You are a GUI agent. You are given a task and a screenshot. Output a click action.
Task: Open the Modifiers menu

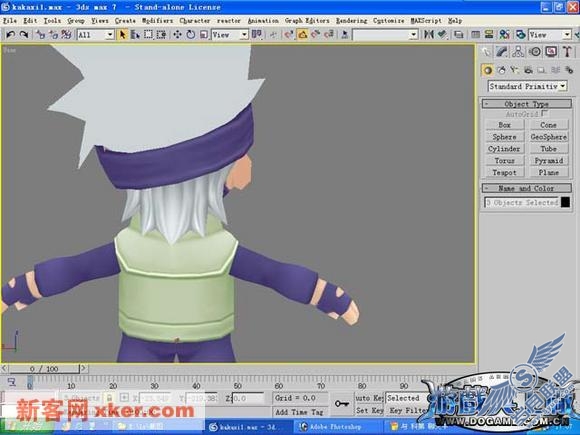[x=157, y=21]
